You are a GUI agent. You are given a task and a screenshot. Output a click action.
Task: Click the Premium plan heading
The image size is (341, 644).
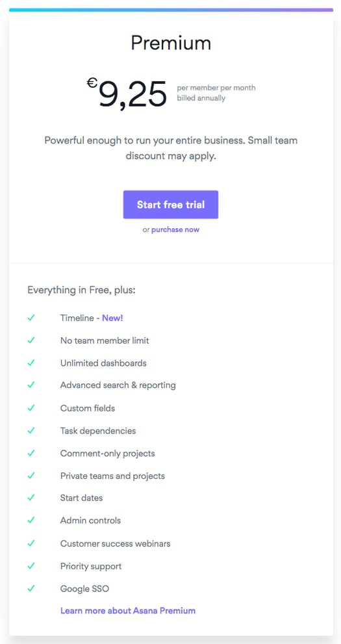171,43
